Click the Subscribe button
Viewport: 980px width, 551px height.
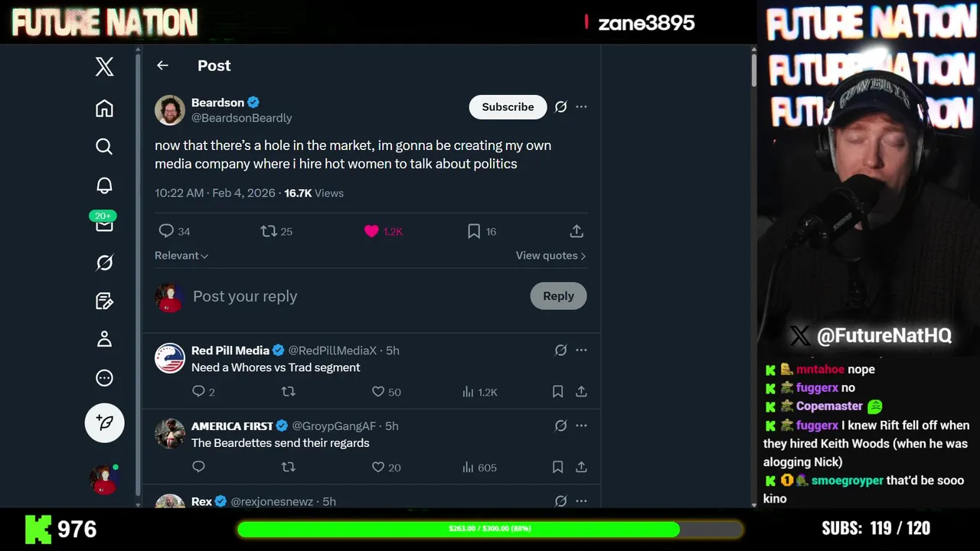pyautogui.click(x=508, y=107)
